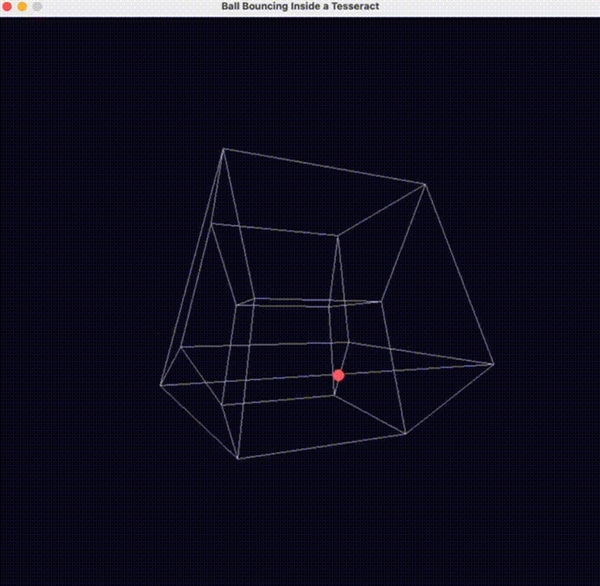Click empty dark canvas above the tesseract
600x586 pixels.
pos(300,80)
